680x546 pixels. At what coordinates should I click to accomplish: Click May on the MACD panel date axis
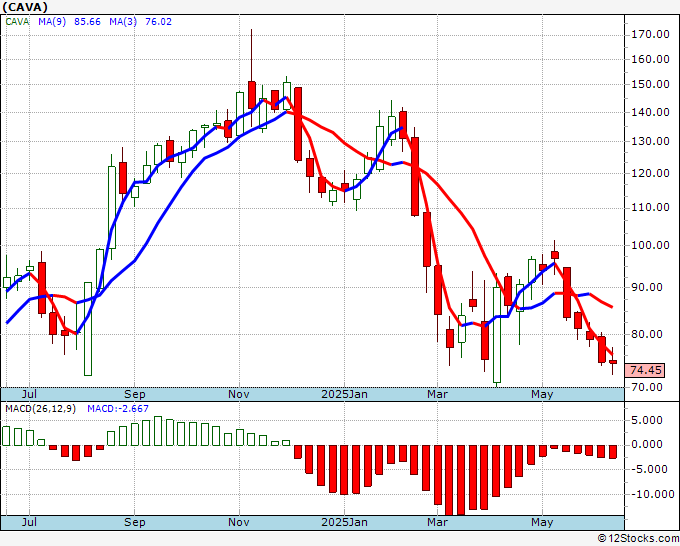coord(543,522)
